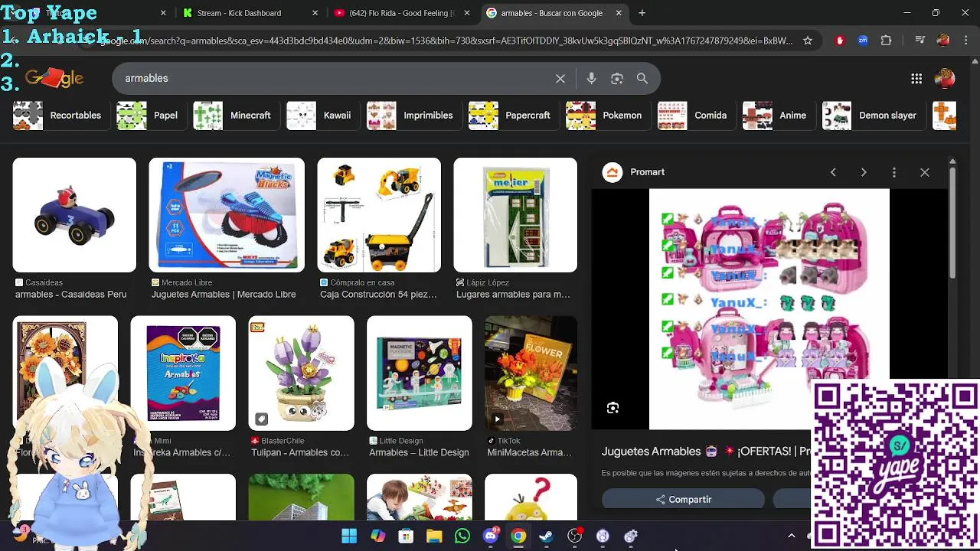Viewport: 980px width, 551px height.
Task: Open the blue zm extension icon
Action: [x=863, y=41]
